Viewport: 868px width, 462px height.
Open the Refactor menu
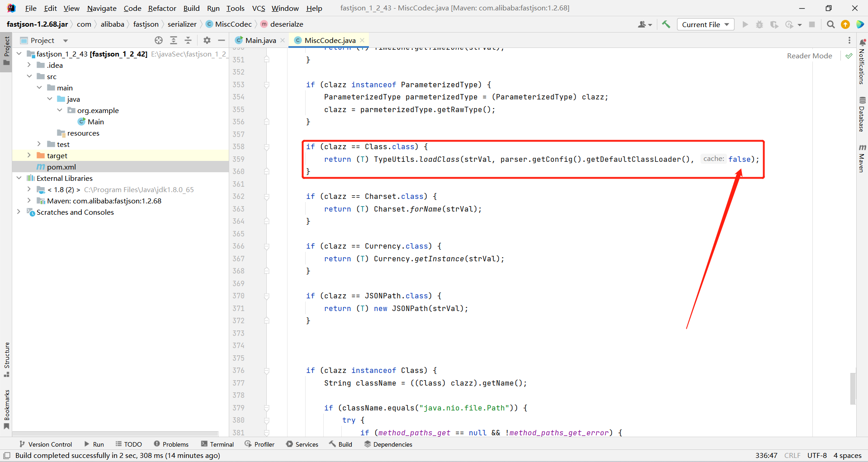tap(162, 8)
